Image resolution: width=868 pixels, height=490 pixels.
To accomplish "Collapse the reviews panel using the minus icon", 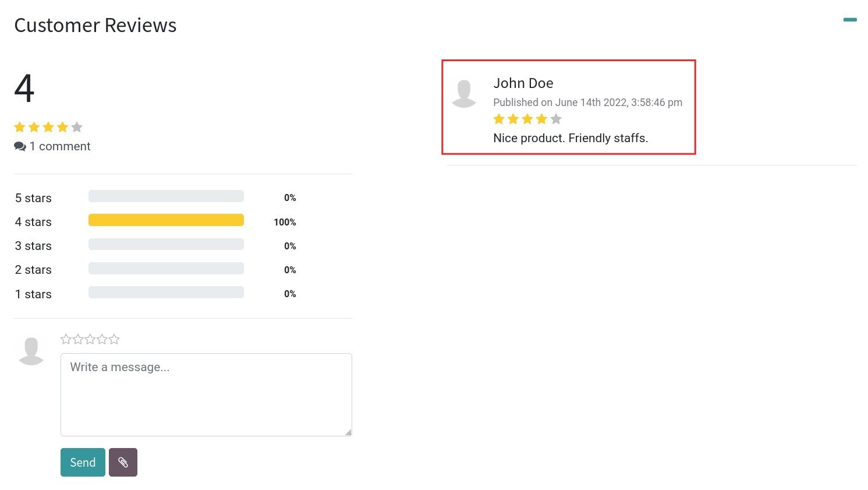I will [850, 19].
